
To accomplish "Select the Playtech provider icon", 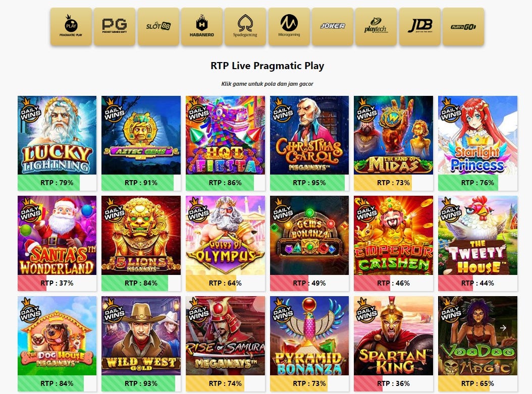I will [376, 26].
